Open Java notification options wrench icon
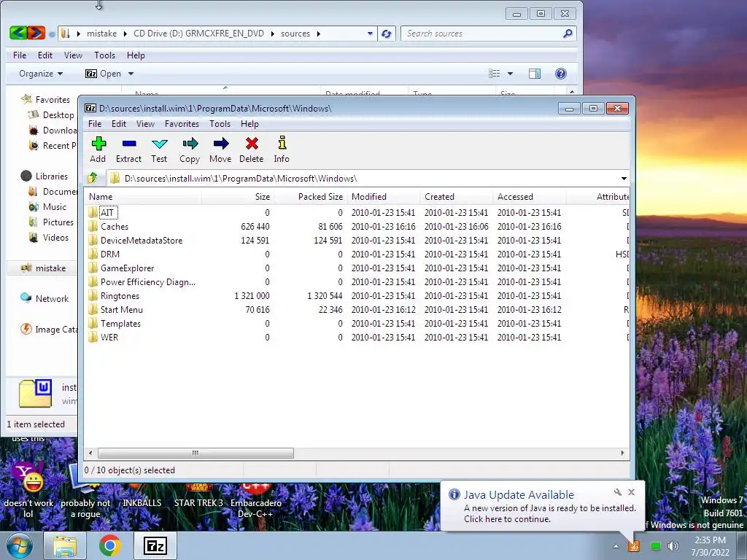Viewport: 747px width, 560px height. (x=617, y=492)
